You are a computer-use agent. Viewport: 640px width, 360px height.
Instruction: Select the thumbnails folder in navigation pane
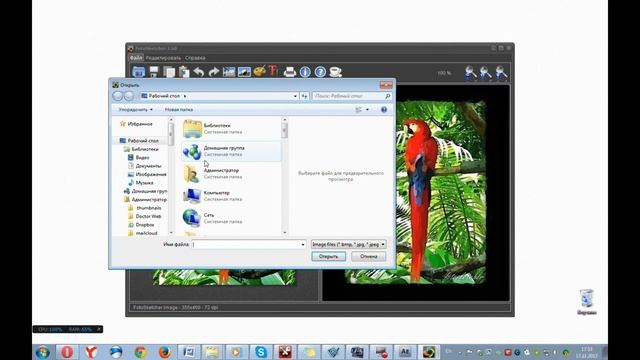pos(145,208)
